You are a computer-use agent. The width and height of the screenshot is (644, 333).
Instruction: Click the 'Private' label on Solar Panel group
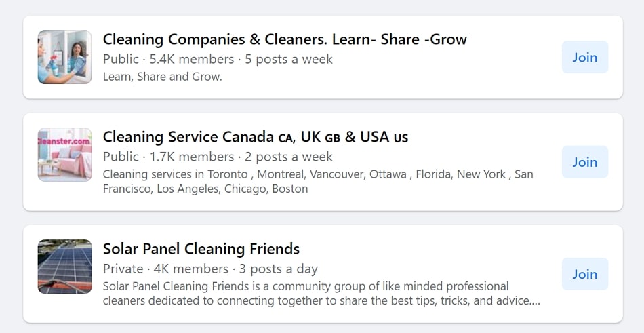pos(123,269)
